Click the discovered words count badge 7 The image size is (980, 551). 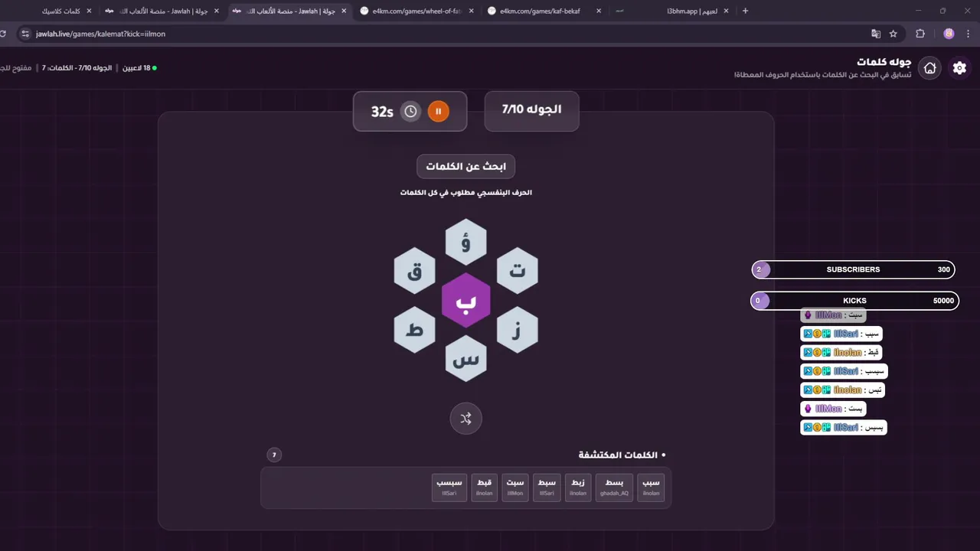274,455
